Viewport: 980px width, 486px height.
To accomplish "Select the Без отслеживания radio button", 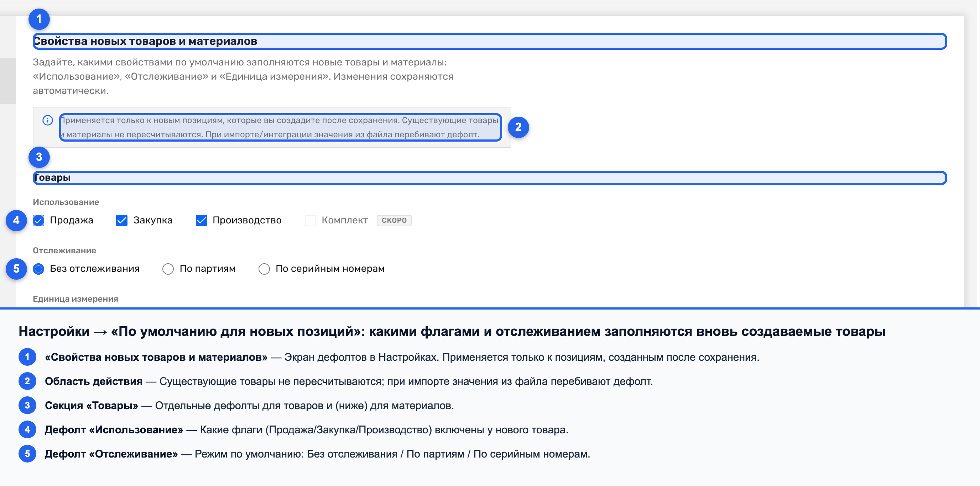I will coord(38,269).
